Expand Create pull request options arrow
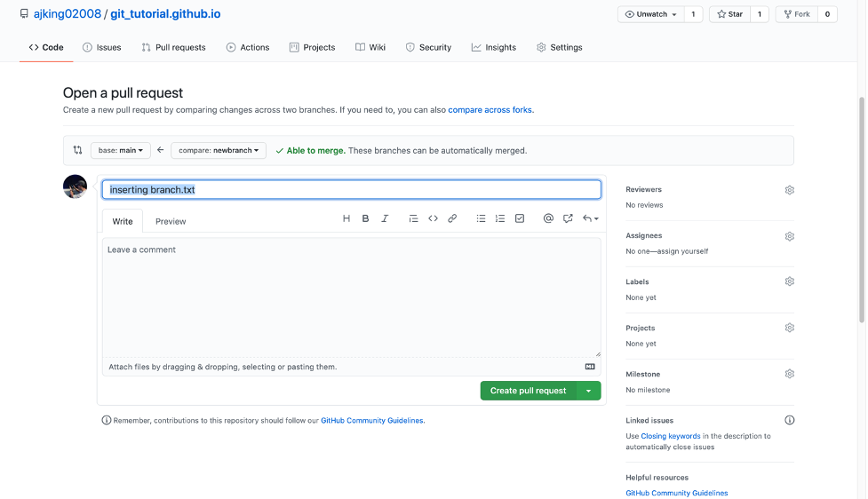Image resolution: width=868 pixels, height=499 pixels. (589, 391)
